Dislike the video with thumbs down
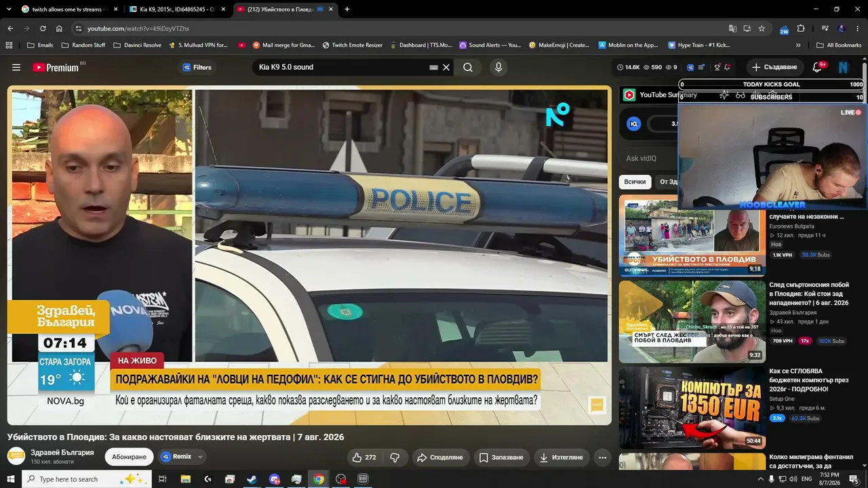Viewport: 868px width, 488px height. point(395,457)
